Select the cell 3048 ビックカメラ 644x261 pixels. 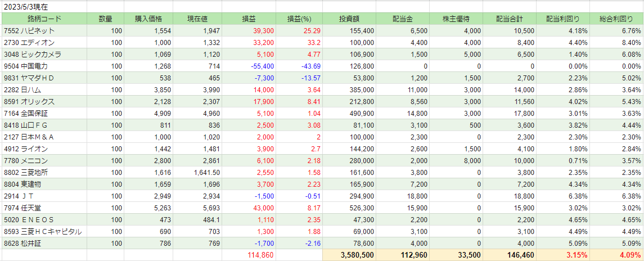pos(44,54)
